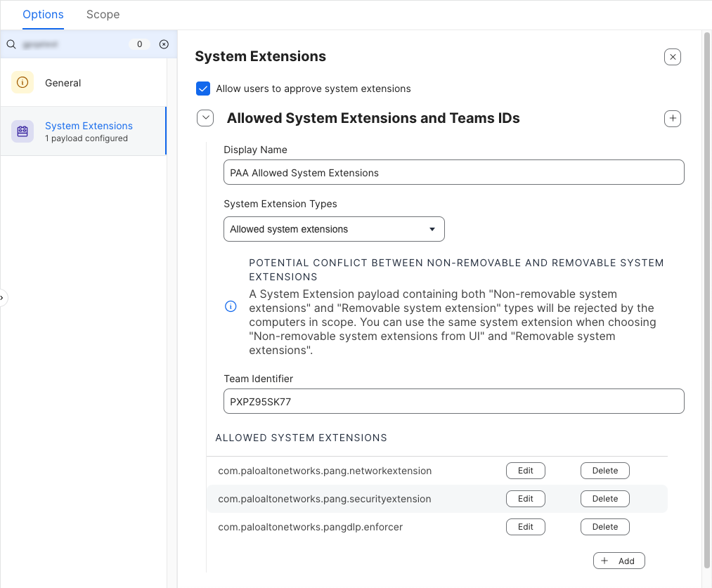Select the Options tab
The height and width of the screenshot is (588, 712).
point(43,15)
